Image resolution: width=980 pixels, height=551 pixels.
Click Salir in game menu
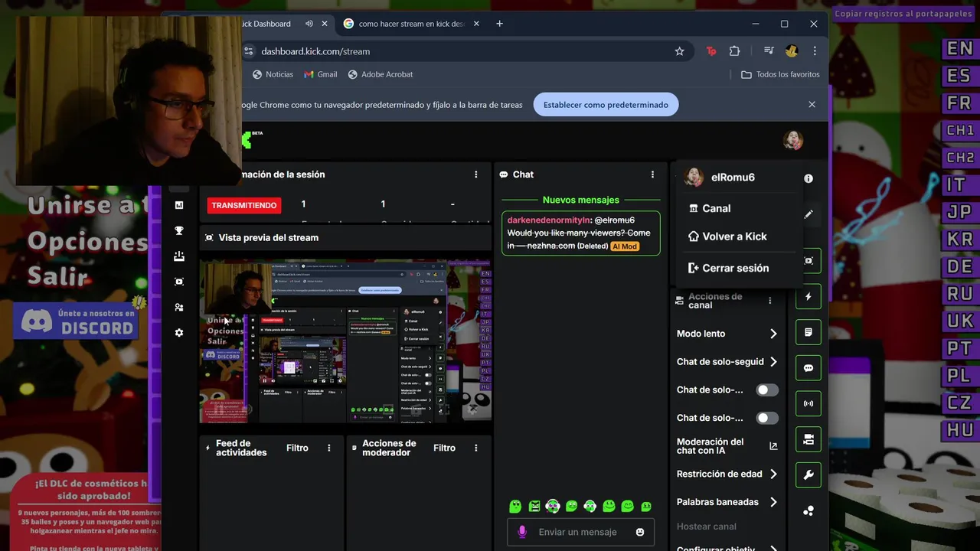tap(57, 276)
